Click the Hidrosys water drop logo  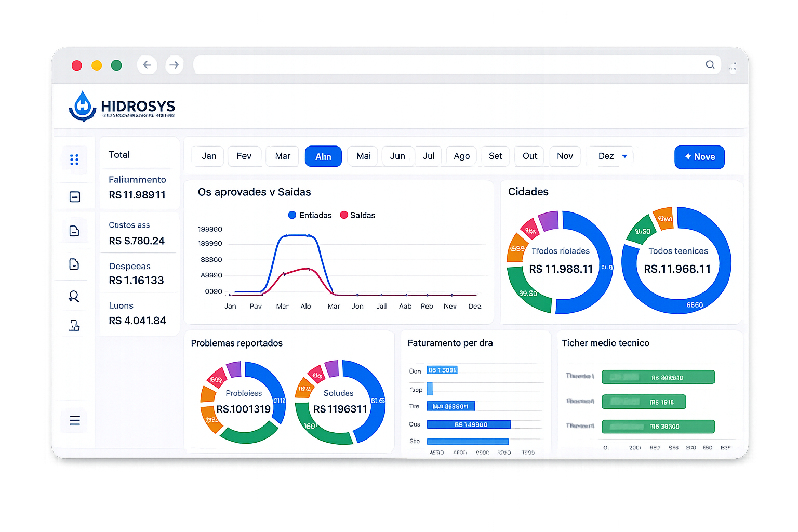point(83,107)
